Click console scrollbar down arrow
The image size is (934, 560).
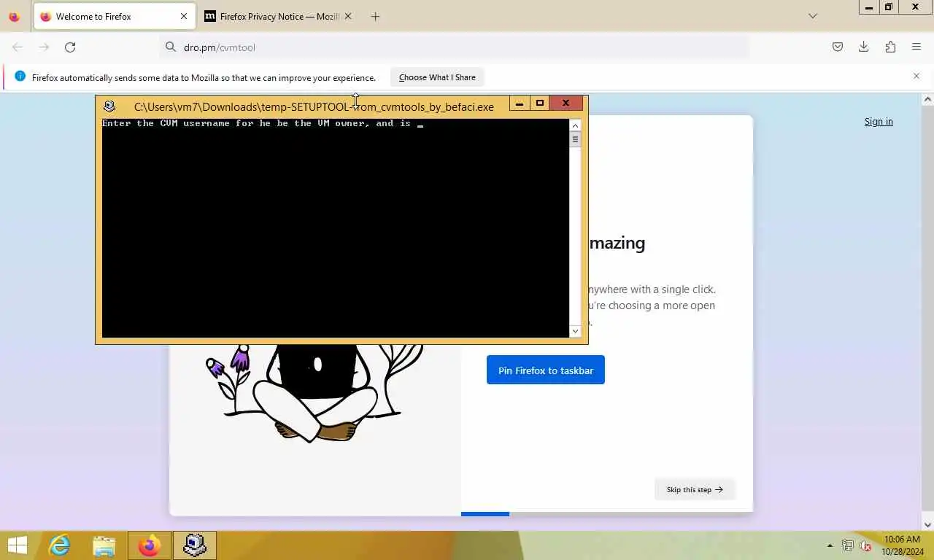[x=575, y=331]
